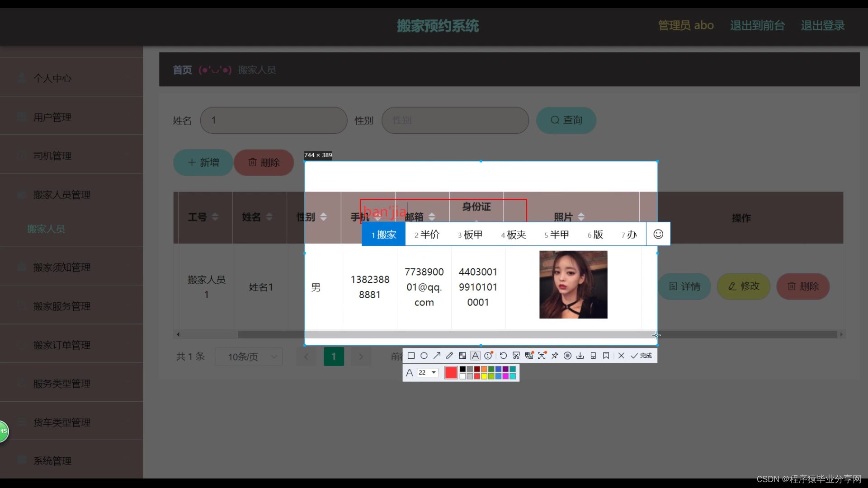Viewport: 868px width, 488px height.
Task: Sort by 工号 column arrows
Action: [x=215, y=217]
